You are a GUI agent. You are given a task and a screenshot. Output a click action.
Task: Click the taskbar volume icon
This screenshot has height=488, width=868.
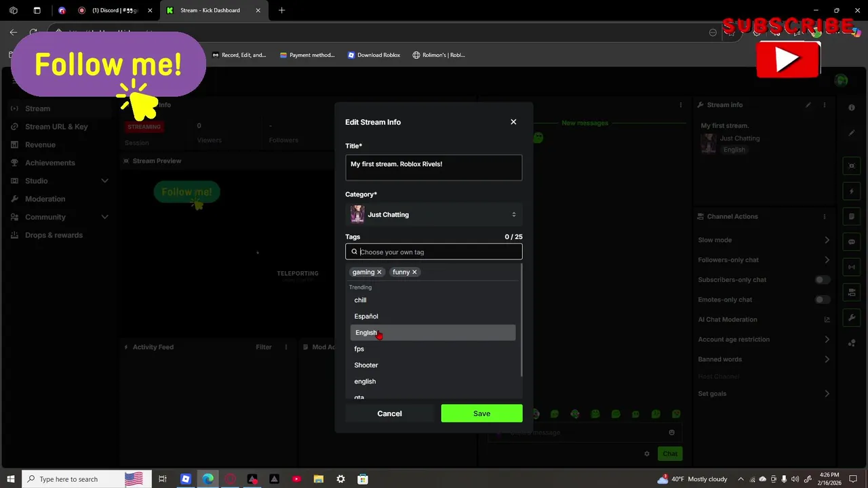tap(795, 479)
